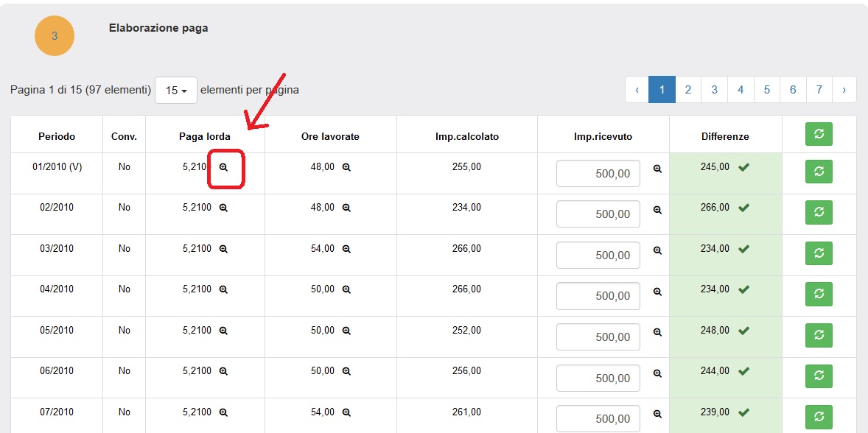Viewport: 868px width, 433px height.
Task: Open Imp.ricevuto magnifier for 03/2010 row
Action: [658, 250]
